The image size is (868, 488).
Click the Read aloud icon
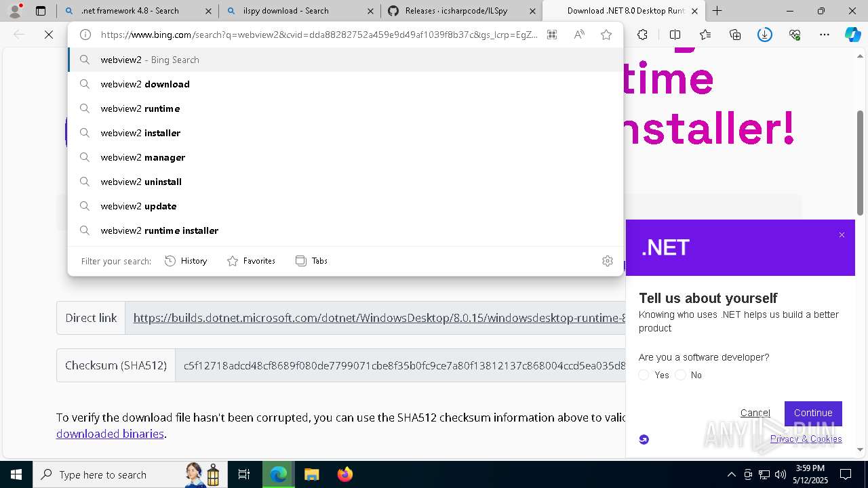pyautogui.click(x=579, y=35)
